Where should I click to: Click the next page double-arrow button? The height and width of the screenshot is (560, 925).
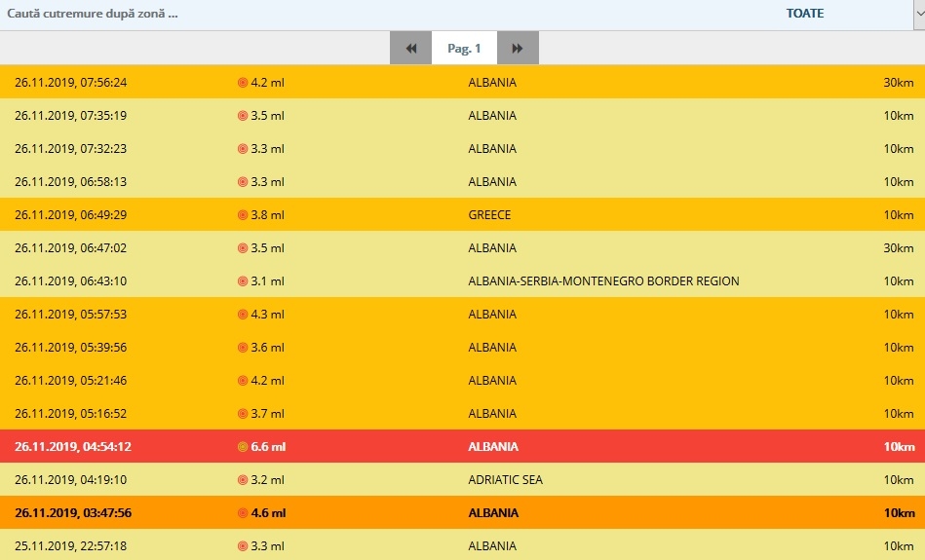[x=518, y=48]
